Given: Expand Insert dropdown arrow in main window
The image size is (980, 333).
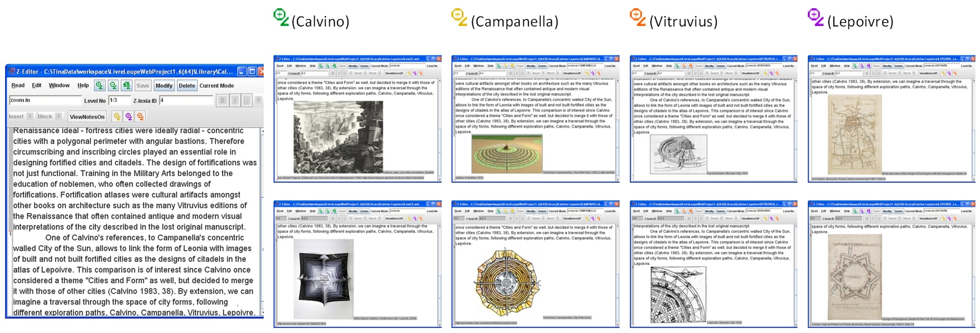Looking at the screenshot, I should (29, 116).
